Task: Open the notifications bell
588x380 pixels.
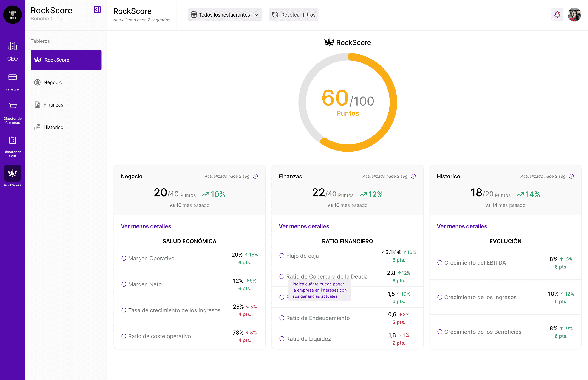Action: (557, 14)
